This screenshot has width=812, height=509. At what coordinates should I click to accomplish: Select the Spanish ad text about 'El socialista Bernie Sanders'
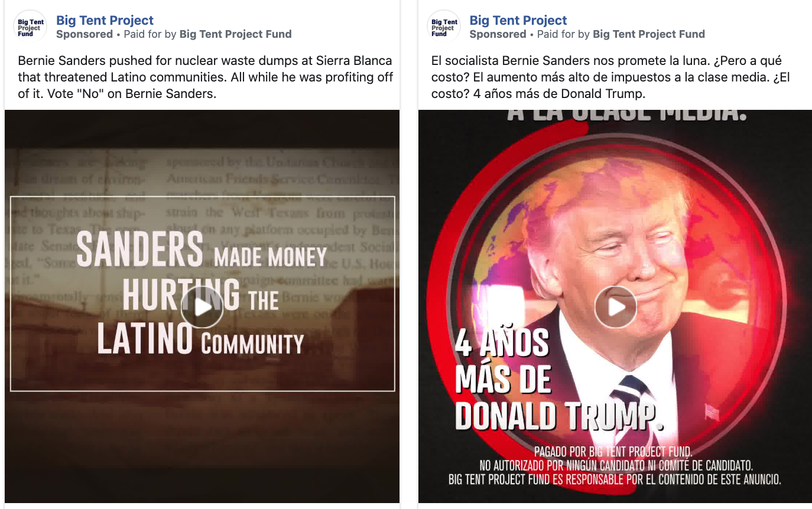(x=610, y=77)
